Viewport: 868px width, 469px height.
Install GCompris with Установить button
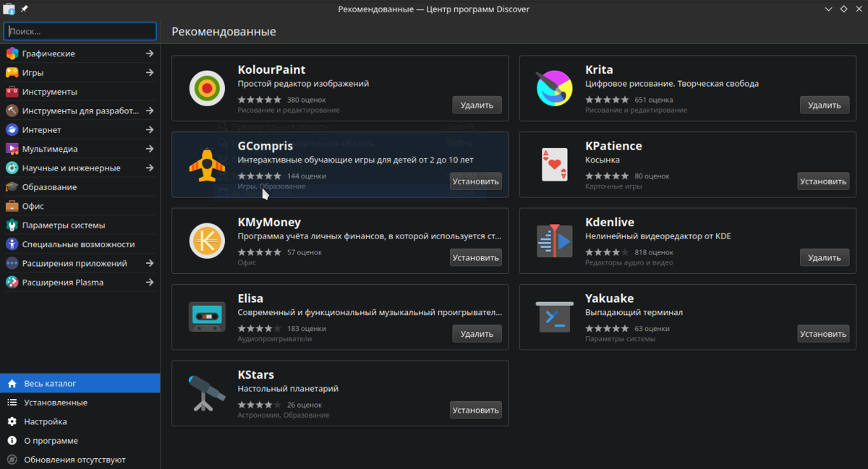click(475, 181)
